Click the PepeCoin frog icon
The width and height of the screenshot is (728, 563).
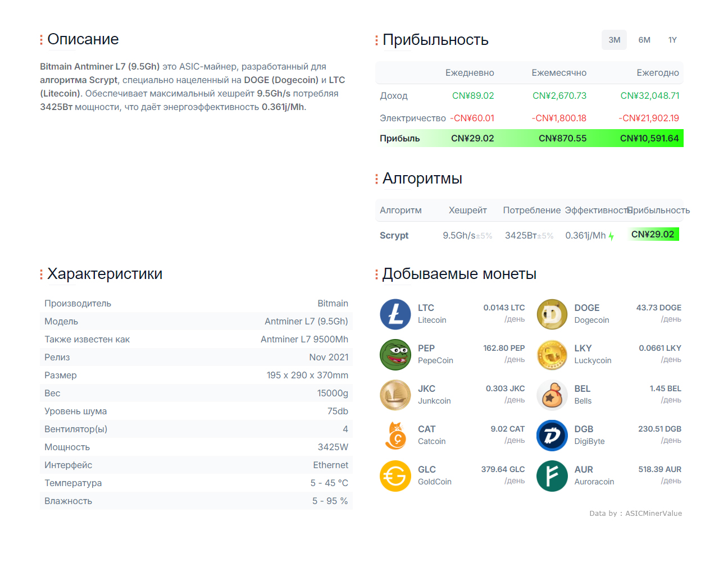[395, 355]
